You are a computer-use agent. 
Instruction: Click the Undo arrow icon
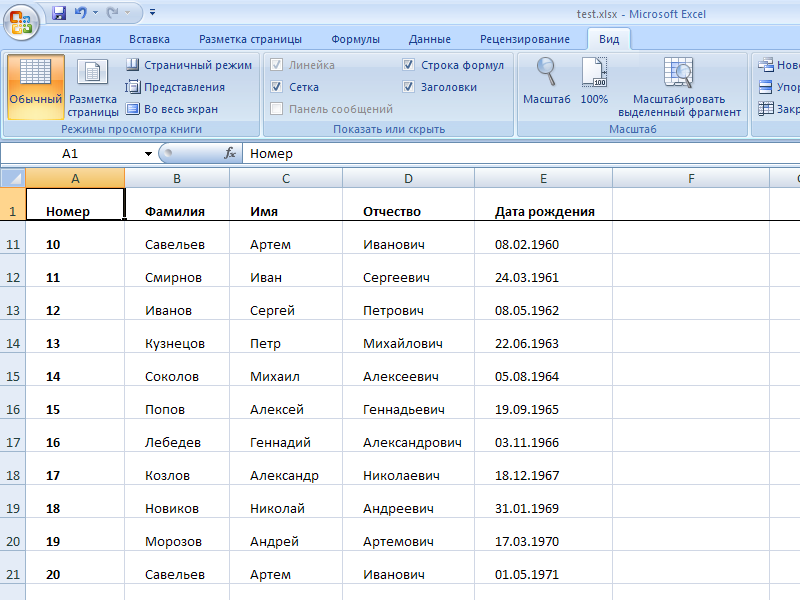[80, 13]
